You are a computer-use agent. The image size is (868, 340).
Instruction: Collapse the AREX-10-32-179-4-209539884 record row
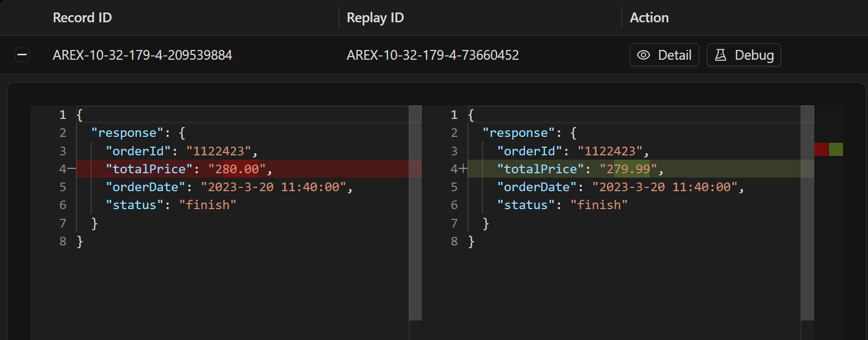(22, 55)
